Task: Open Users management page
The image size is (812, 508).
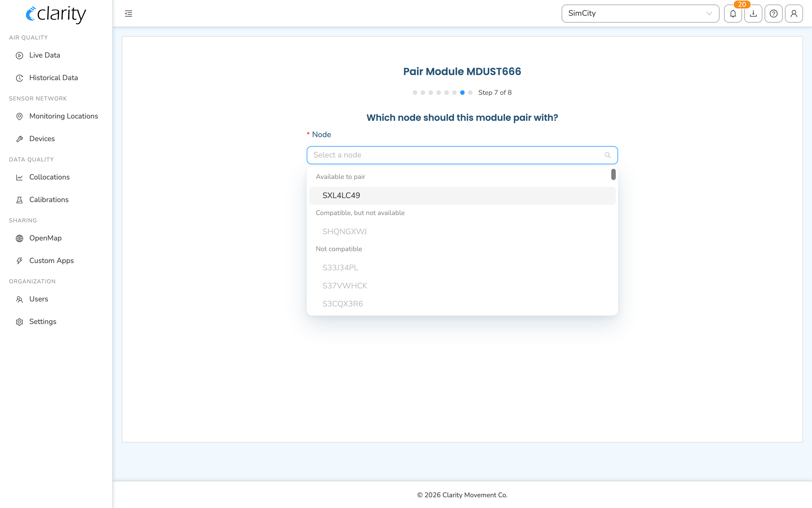Action: [x=39, y=299]
